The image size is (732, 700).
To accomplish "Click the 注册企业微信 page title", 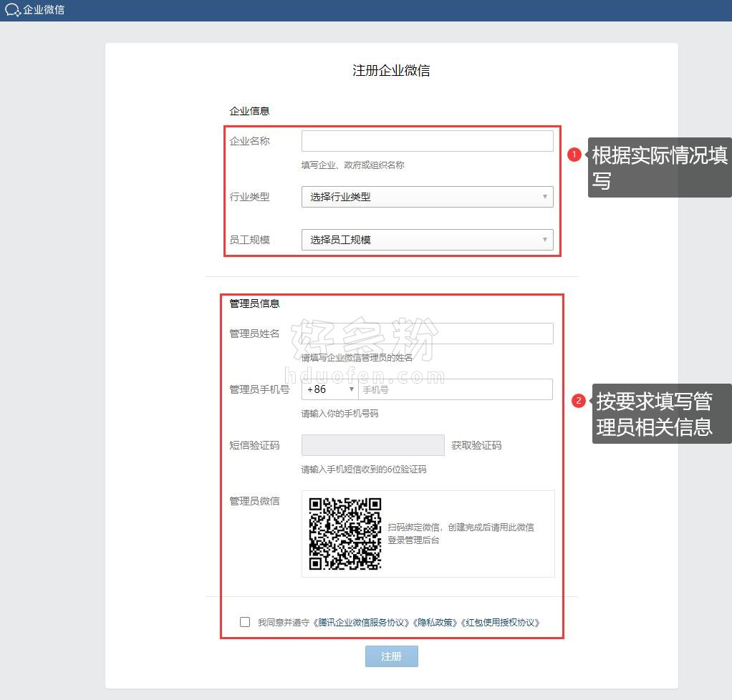I will coord(391,70).
